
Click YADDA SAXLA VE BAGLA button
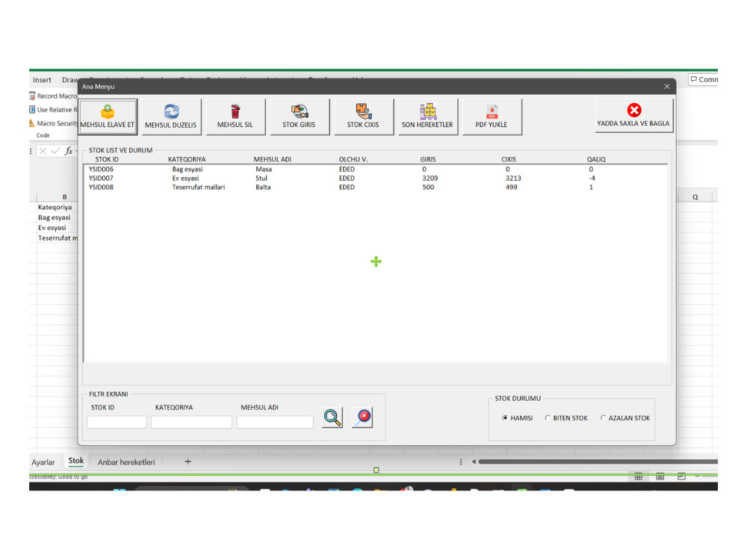point(633,115)
